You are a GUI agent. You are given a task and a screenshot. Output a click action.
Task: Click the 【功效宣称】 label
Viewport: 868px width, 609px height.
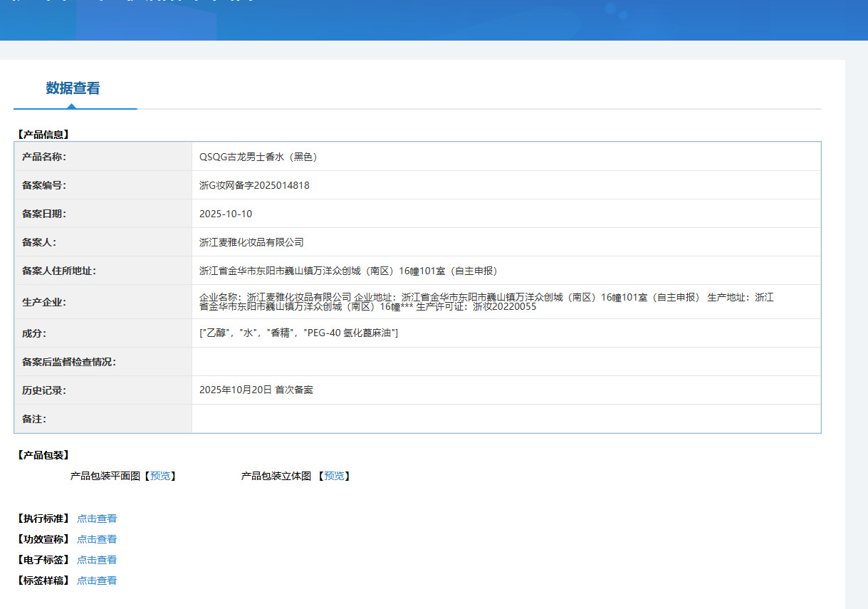coord(43,539)
